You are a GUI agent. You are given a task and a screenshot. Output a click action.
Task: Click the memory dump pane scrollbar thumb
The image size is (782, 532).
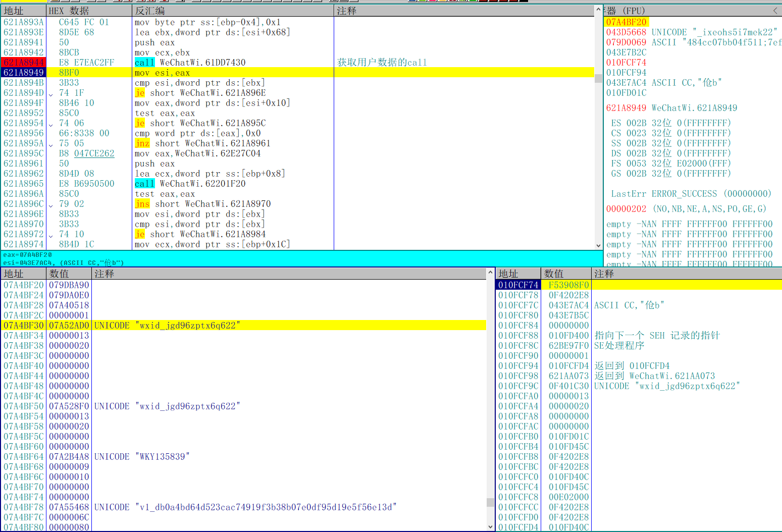[490, 502]
